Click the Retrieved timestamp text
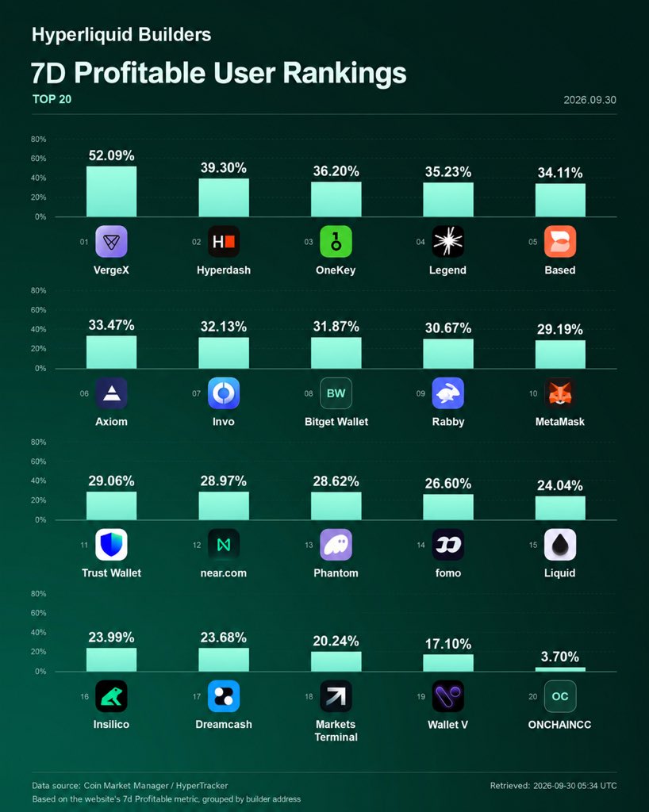649x812 pixels. click(553, 786)
